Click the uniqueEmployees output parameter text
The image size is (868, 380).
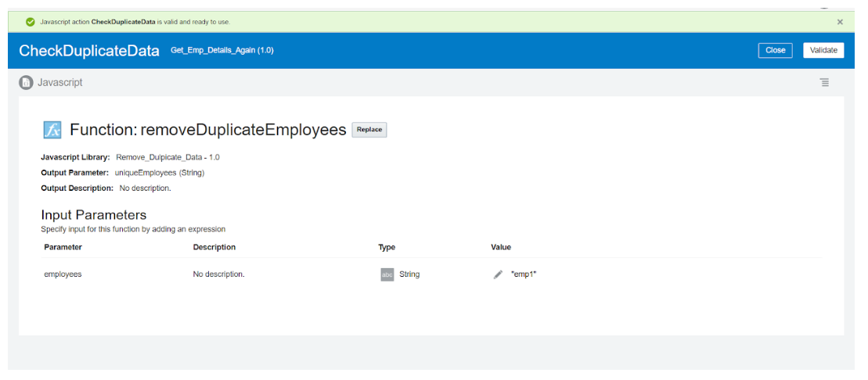pos(146,173)
